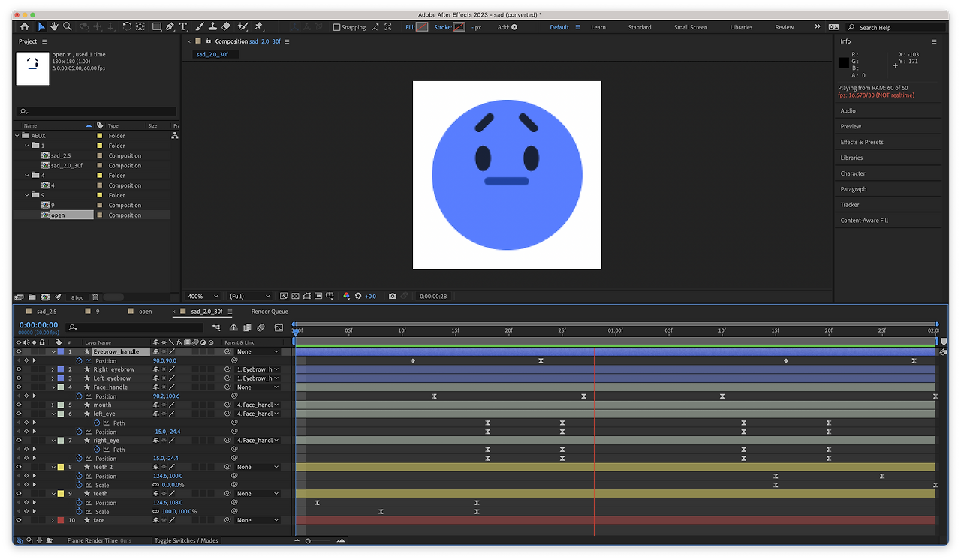Choose the Horizontal Type tool
The image size is (961, 560).
(x=183, y=26)
